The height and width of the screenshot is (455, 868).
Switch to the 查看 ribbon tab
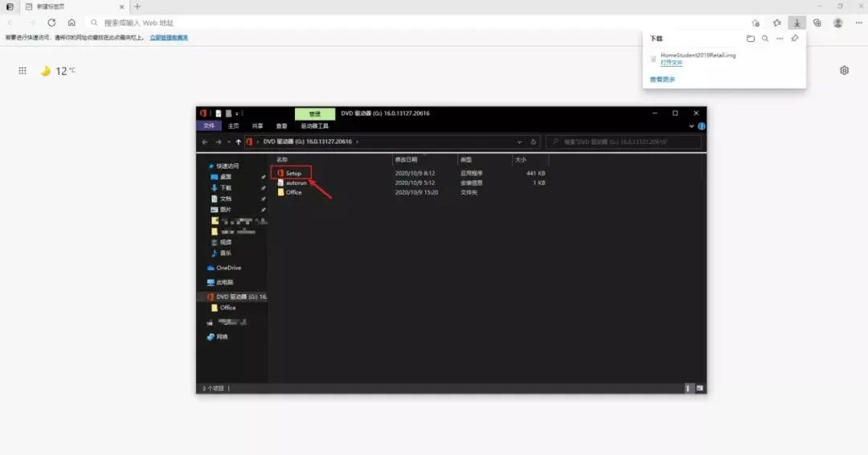(x=282, y=126)
